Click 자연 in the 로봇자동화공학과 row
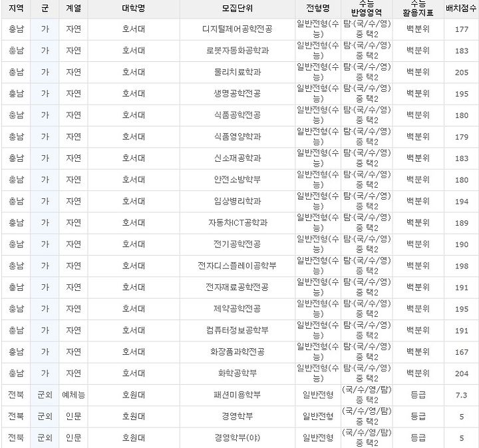Screen dimensions: 479x448 coord(73,51)
